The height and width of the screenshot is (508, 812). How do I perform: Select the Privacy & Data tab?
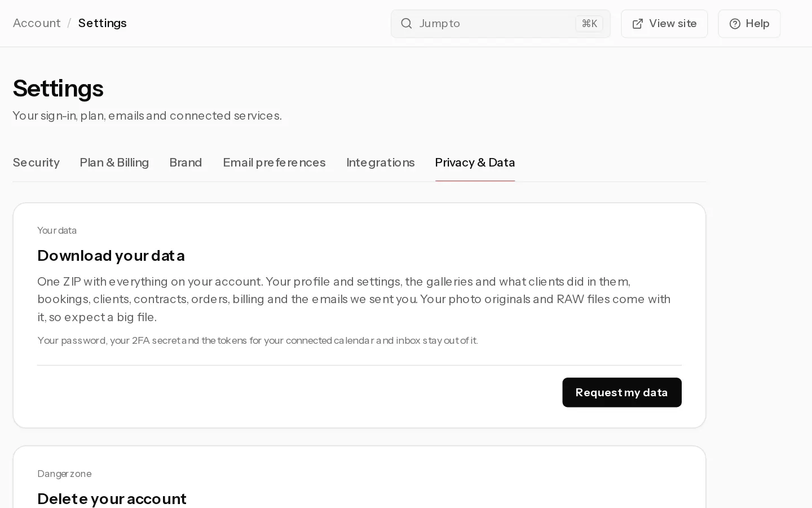tap(475, 163)
